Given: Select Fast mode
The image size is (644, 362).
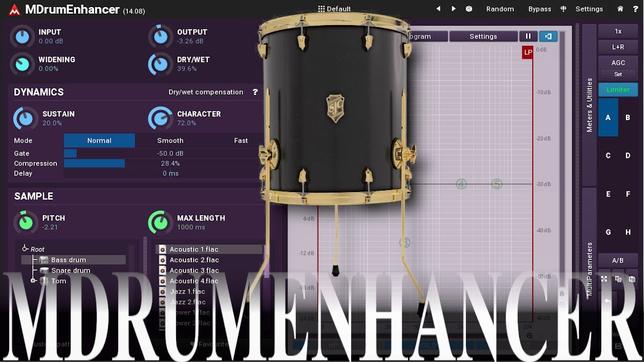Looking at the screenshot, I should [241, 140].
